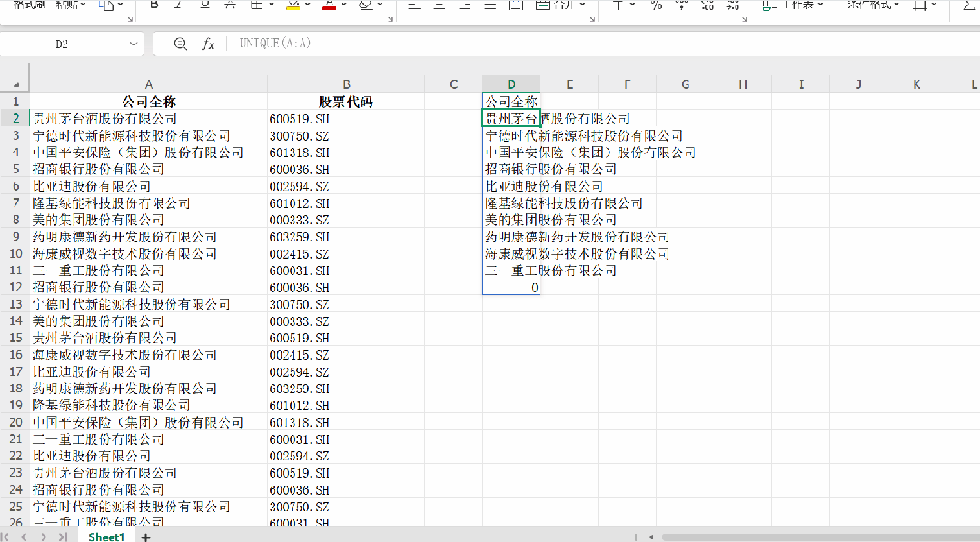The width and height of the screenshot is (980, 542).
Task: Select cell D1 公司全称
Action: 511,101
